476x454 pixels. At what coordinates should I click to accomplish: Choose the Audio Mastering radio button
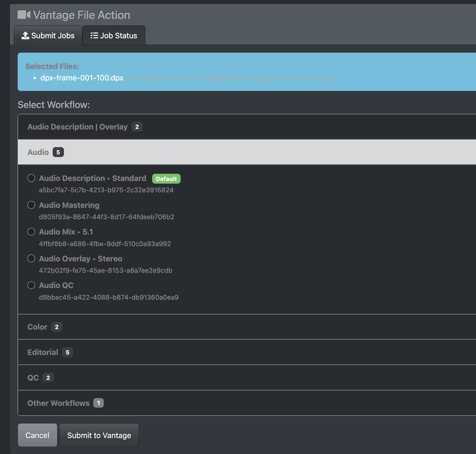coord(31,205)
